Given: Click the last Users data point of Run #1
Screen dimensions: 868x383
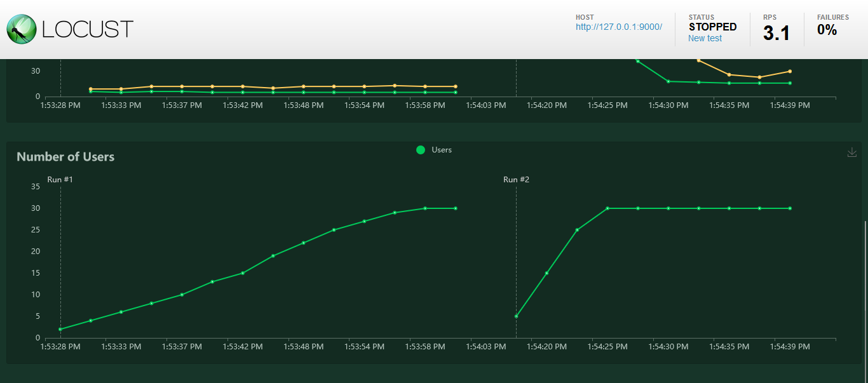Looking at the screenshot, I should [456, 208].
